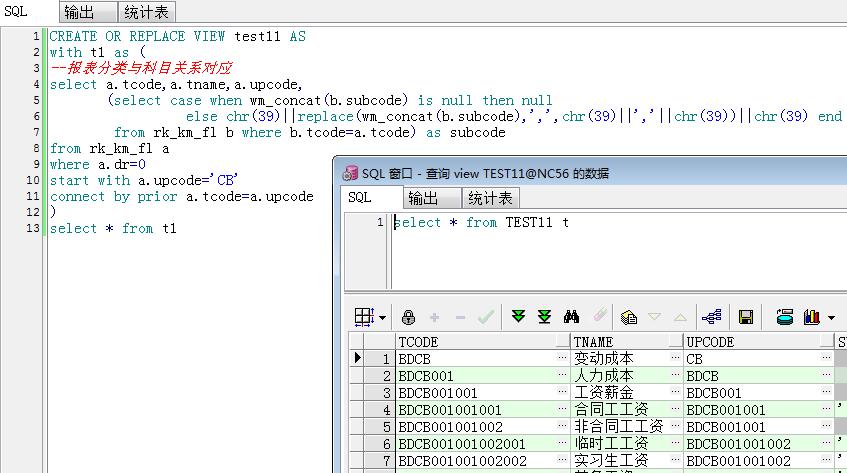This screenshot has height=473, width=847.
Task: Click the pink eraser clear icon
Action: click(600, 315)
